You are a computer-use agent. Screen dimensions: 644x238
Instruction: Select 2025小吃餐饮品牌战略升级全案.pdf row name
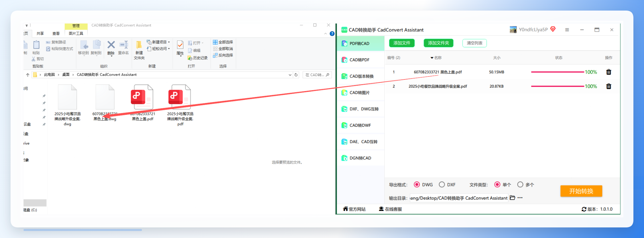click(438, 86)
